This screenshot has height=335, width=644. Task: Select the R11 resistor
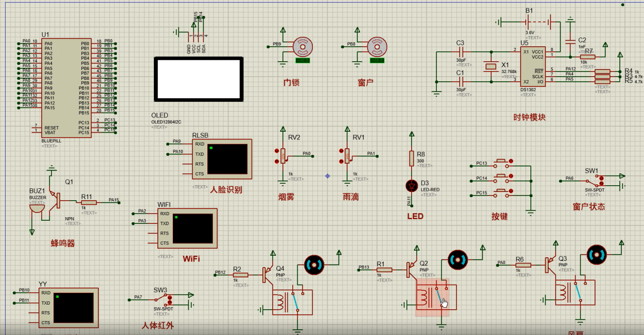click(x=88, y=202)
